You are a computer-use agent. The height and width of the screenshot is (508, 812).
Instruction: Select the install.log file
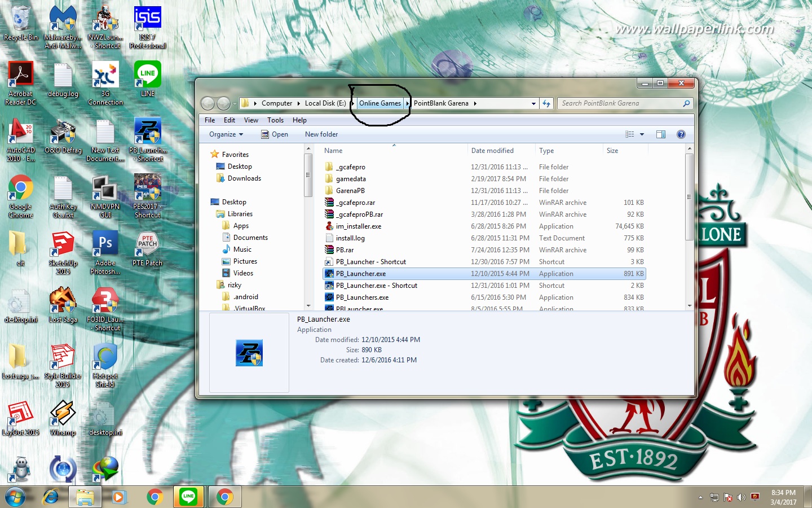[484, 238]
